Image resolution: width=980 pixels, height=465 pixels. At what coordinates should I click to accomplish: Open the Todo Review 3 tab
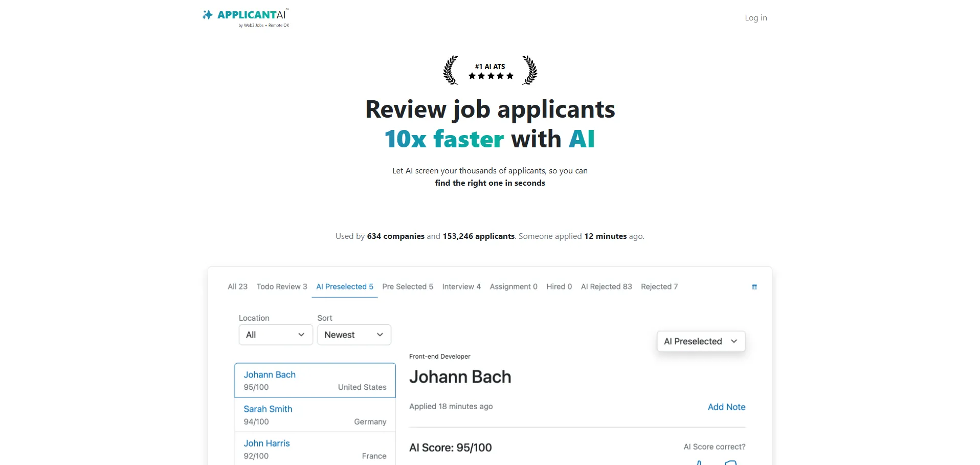[x=282, y=286]
